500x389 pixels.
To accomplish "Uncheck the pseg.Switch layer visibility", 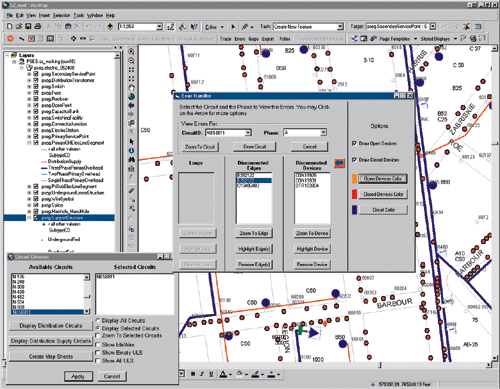I will [x=36, y=86].
